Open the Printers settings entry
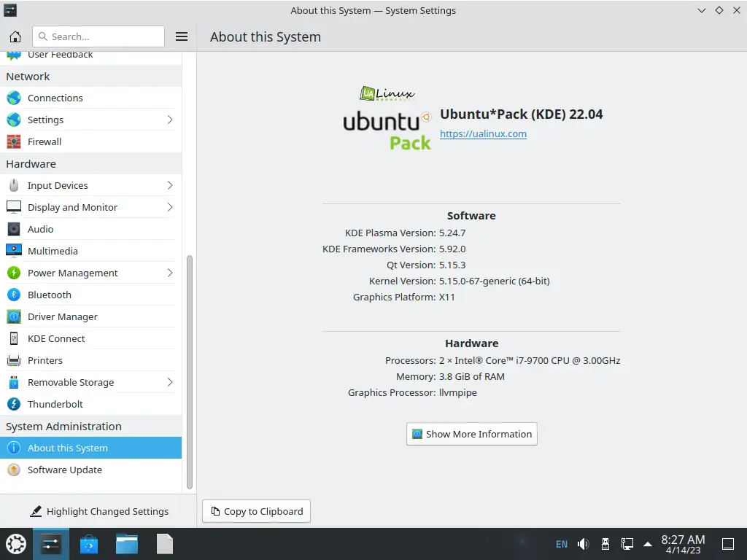The image size is (747, 560). [90, 360]
